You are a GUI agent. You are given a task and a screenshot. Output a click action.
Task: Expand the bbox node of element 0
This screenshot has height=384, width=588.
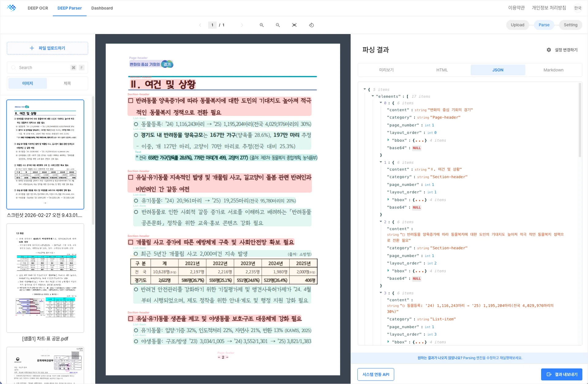click(x=388, y=140)
